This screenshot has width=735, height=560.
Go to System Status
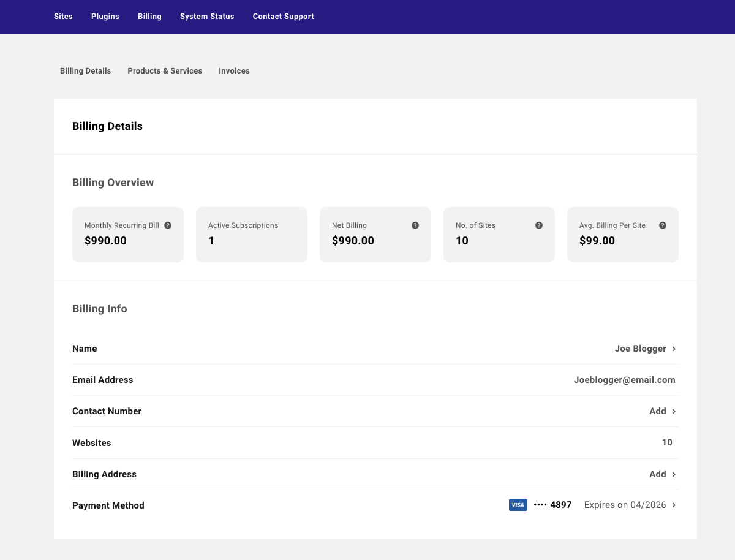[x=207, y=17]
